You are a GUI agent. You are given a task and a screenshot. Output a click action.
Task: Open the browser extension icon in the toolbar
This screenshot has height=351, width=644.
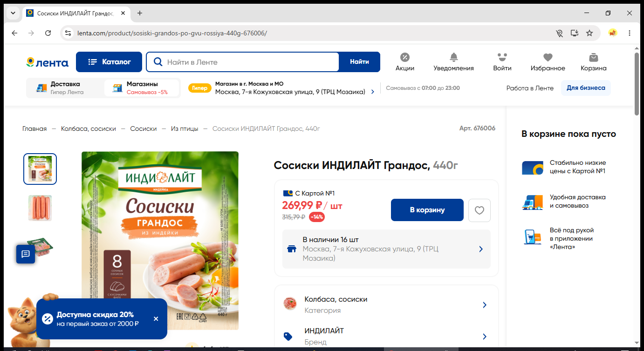click(612, 33)
